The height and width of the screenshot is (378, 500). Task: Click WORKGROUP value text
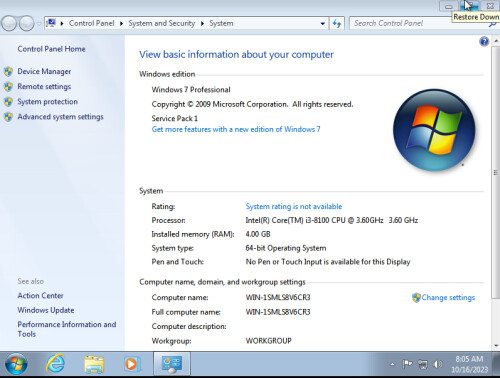click(269, 341)
